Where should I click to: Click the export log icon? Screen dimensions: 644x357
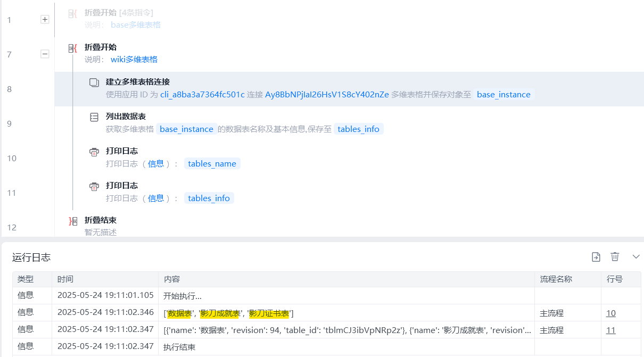click(x=596, y=257)
